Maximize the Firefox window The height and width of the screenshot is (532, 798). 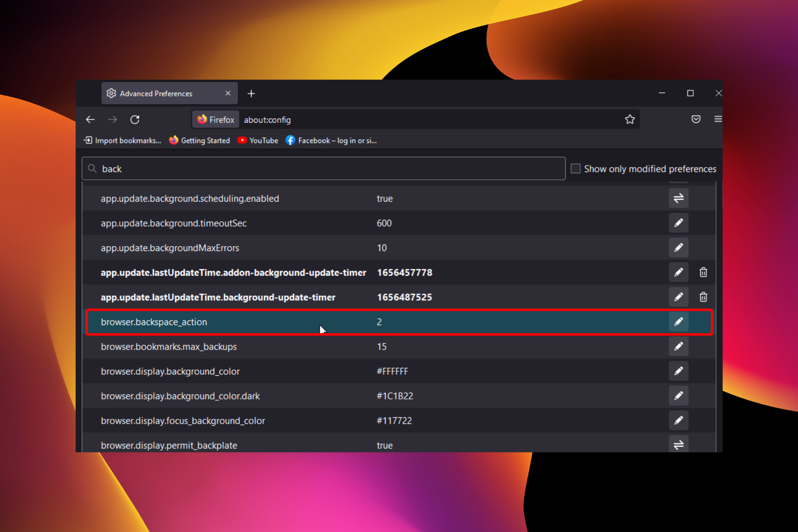(690, 93)
